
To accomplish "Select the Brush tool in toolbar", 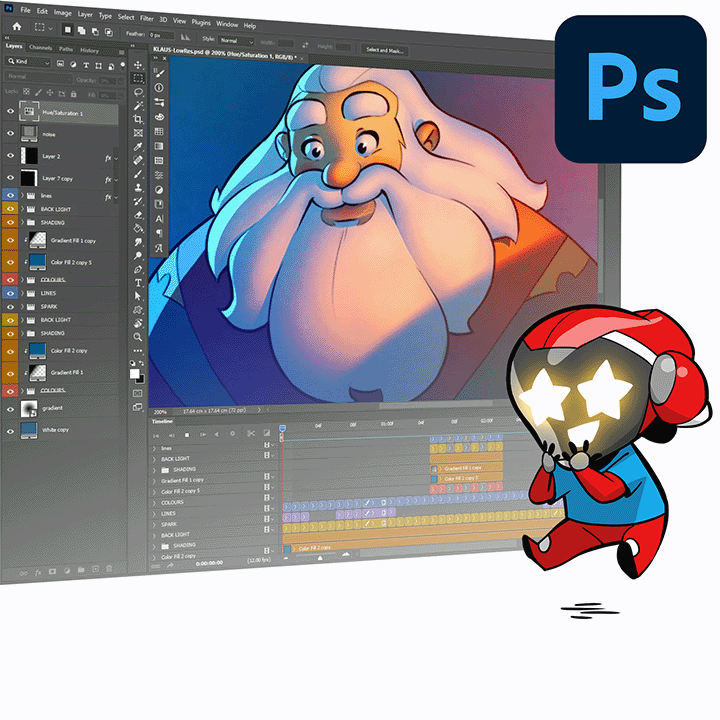I will (x=138, y=174).
